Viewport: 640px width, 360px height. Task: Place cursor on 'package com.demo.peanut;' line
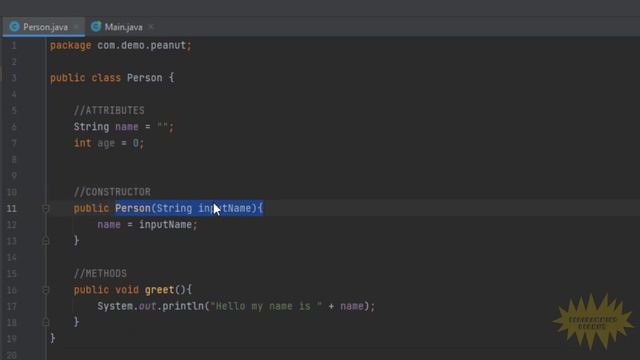[x=121, y=45]
